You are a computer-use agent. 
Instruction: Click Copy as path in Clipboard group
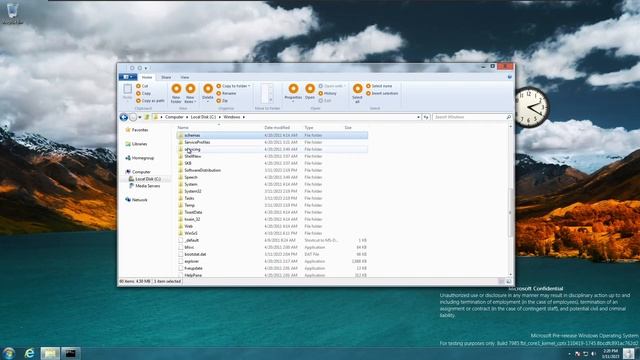pyautogui.click(x=150, y=101)
